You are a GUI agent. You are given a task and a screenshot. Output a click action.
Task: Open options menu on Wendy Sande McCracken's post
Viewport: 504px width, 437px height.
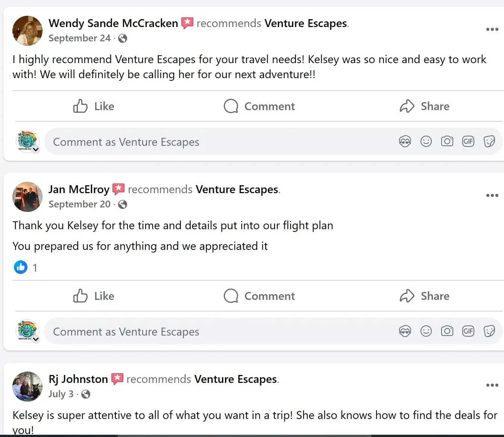[492, 29]
